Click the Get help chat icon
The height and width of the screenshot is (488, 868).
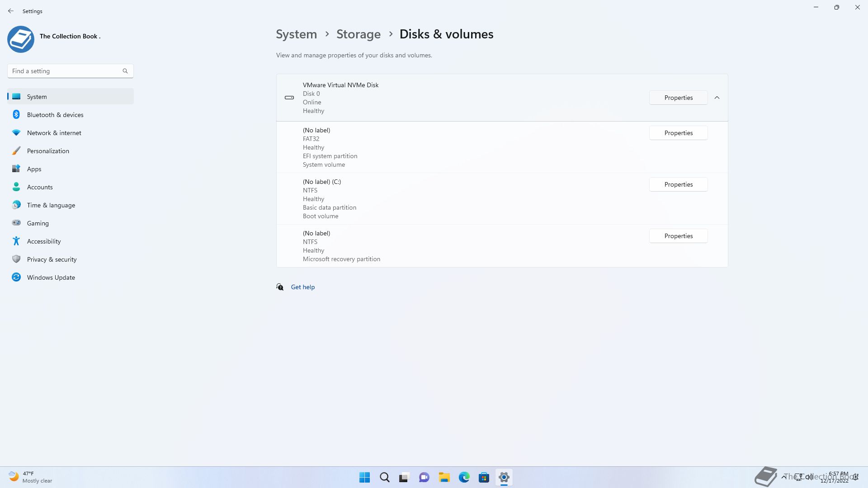click(280, 287)
